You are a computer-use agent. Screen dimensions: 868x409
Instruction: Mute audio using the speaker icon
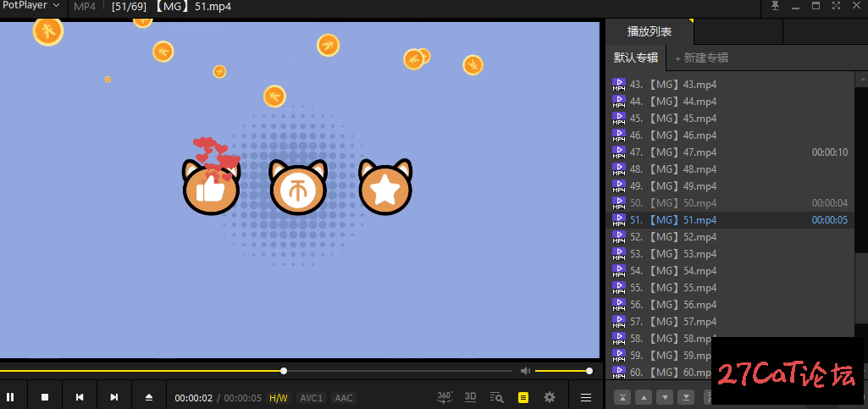pos(525,371)
